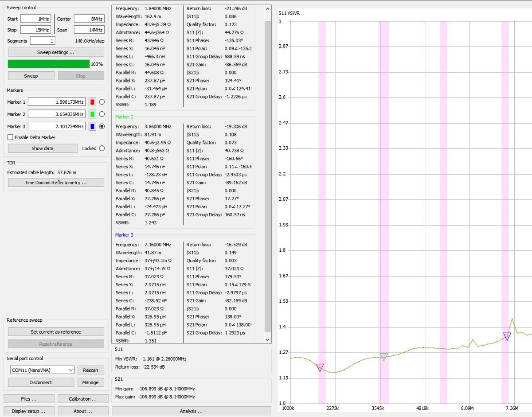Open the serial port Manage dialog
Viewport: 532px width, 417px height.
(91, 382)
